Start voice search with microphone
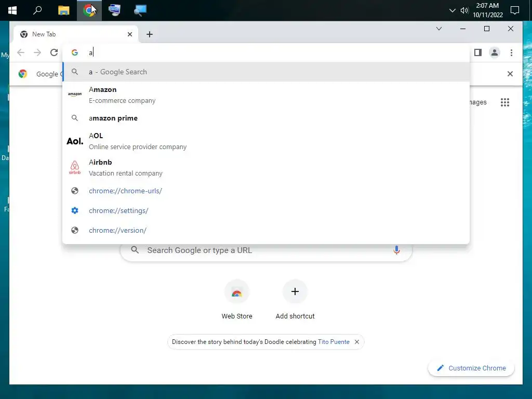The image size is (532, 399). (396, 250)
